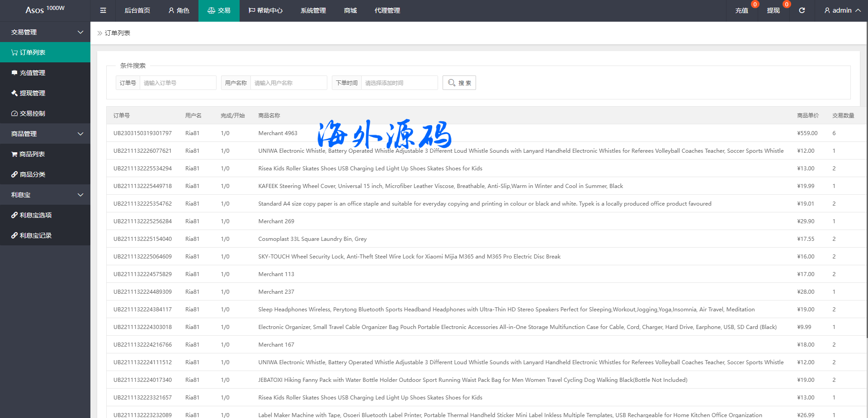Viewport: 868px width, 418px height.
Task: Open the 充值 recharge notification item
Action: 741,10
